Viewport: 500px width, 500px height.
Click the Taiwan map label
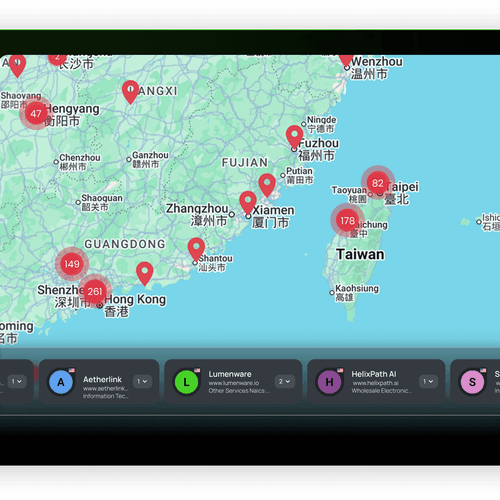pos(360,254)
